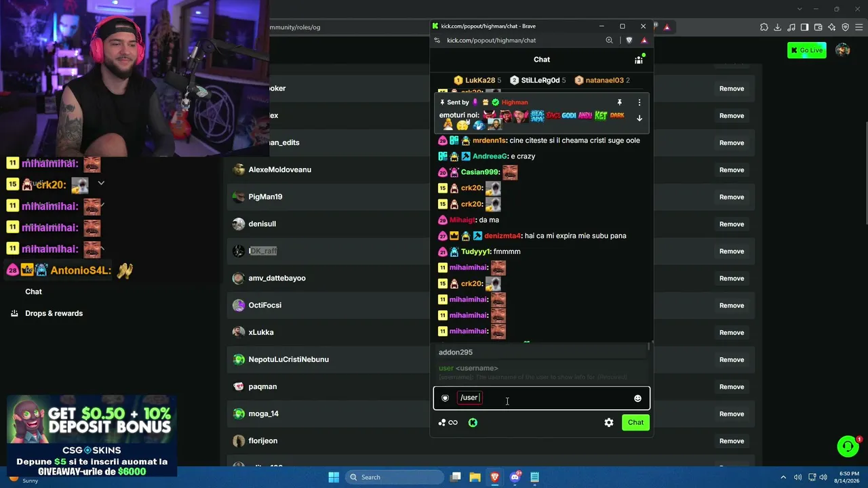
Task: Open the chat users list icon
Action: pos(638,60)
